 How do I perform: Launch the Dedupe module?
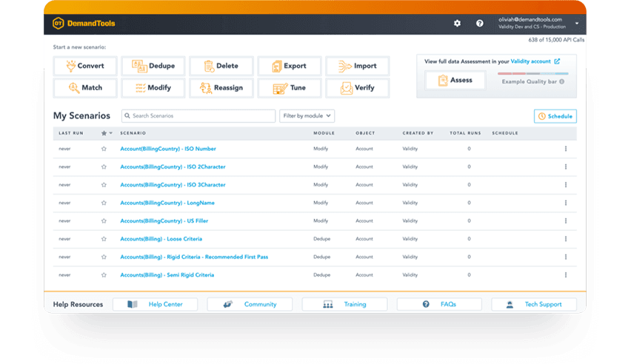point(153,66)
